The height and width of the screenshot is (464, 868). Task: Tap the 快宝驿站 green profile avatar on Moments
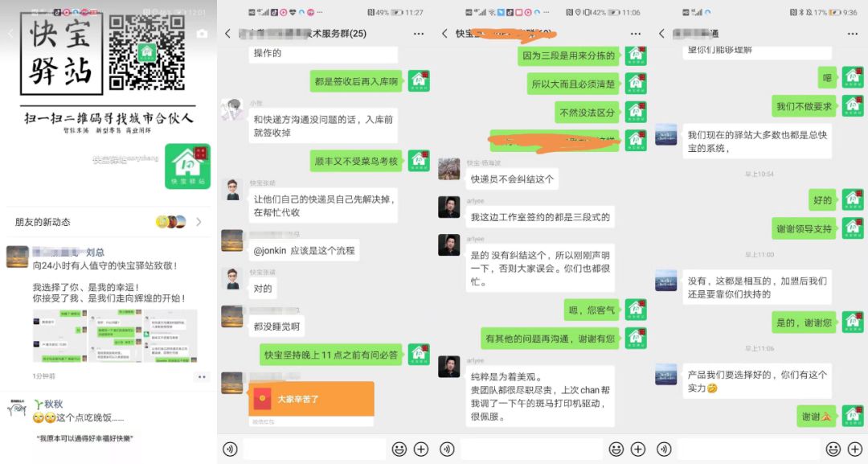(x=187, y=166)
